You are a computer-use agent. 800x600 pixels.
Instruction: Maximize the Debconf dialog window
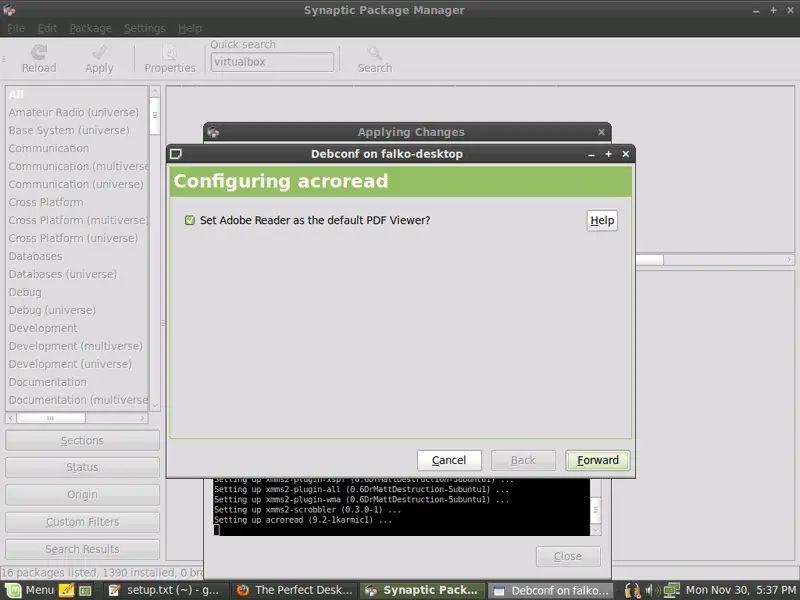(608, 154)
